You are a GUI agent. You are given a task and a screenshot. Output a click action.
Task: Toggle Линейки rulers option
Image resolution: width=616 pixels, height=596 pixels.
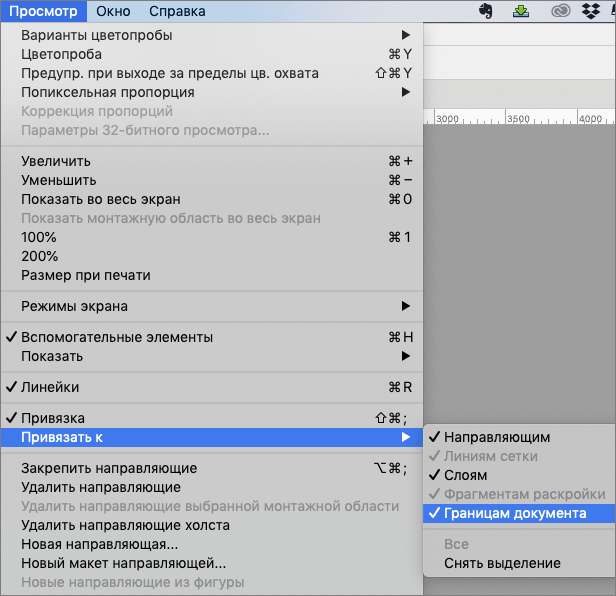tap(212, 387)
